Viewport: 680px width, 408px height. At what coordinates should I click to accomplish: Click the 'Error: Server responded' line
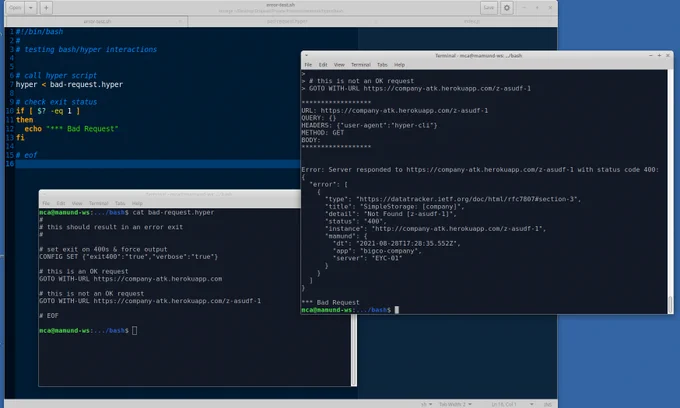(480, 170)
